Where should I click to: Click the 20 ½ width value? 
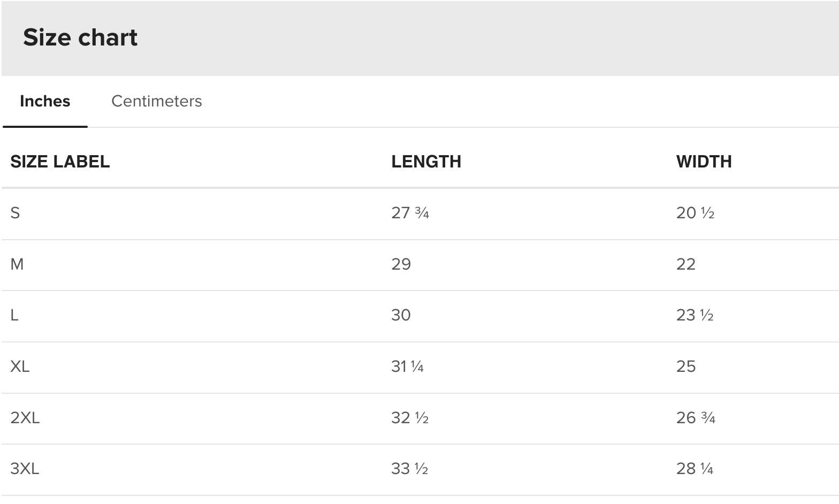pos(695,213)
